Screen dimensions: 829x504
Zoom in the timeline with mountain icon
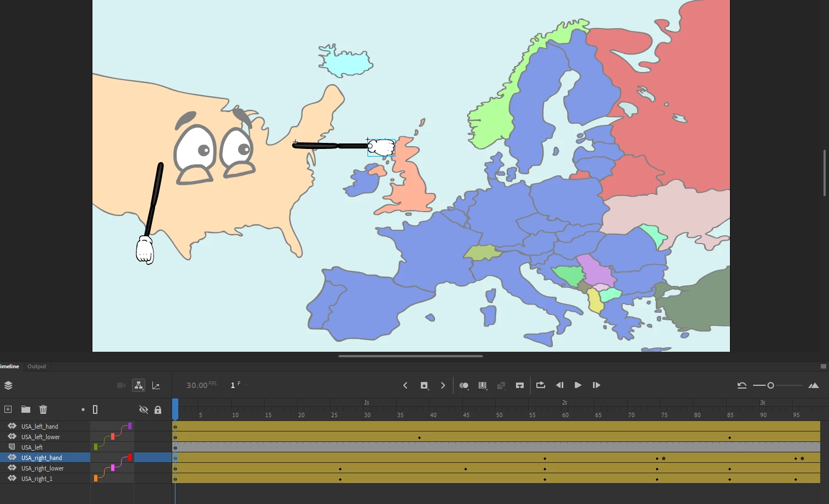click(x=814, y=385)
